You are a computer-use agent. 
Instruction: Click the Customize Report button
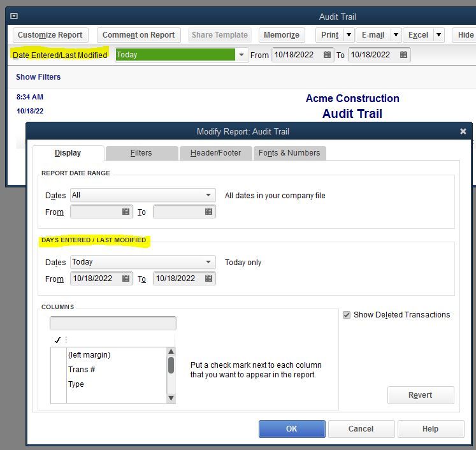(x=50, y=35)
